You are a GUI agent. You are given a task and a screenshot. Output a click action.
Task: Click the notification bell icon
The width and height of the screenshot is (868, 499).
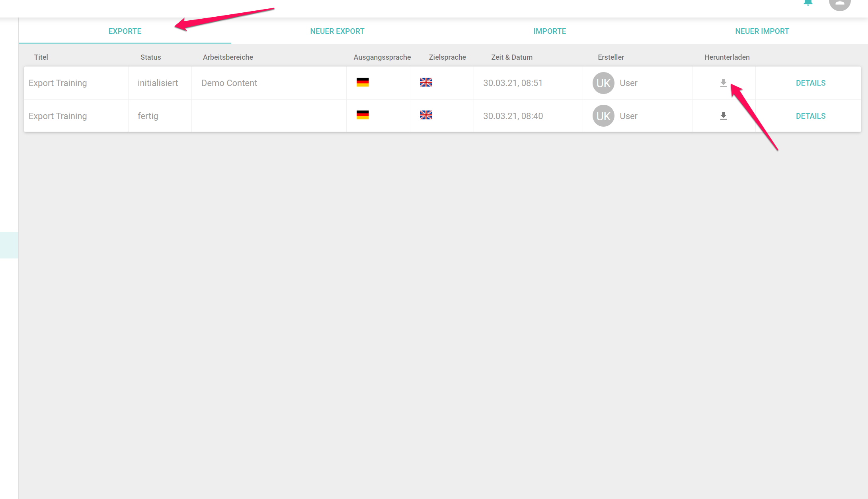(x=808, y=2)
